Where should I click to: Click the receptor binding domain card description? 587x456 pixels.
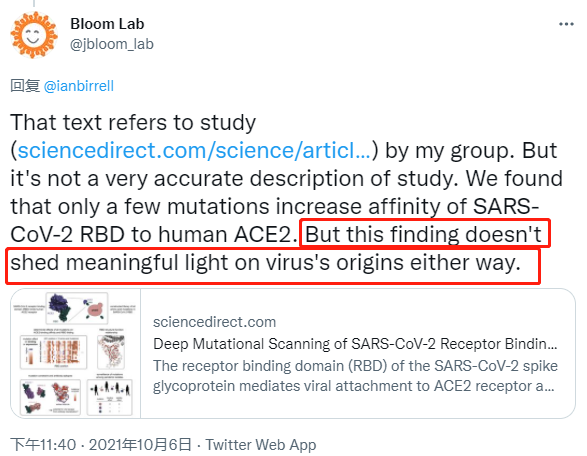pos(355,376)
